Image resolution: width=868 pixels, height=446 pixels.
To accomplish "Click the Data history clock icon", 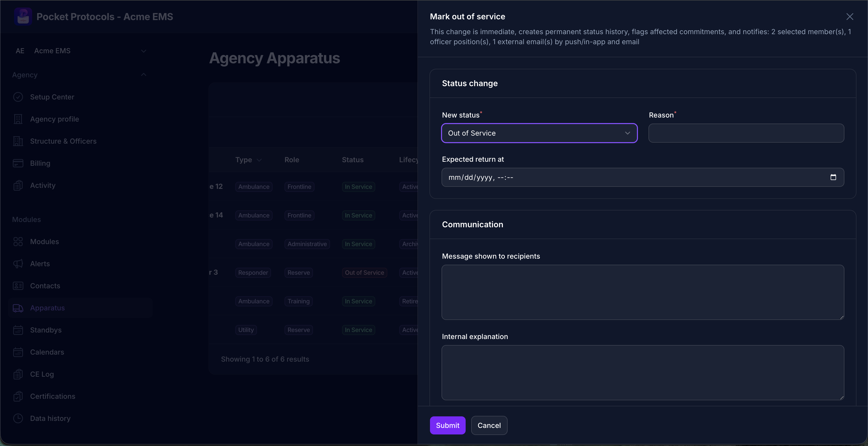I will tap(18, 418).
